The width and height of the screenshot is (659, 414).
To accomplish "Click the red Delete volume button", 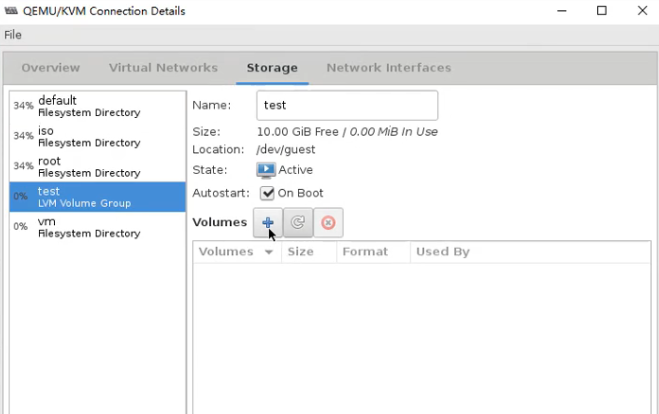I will [x=328, y=222].
